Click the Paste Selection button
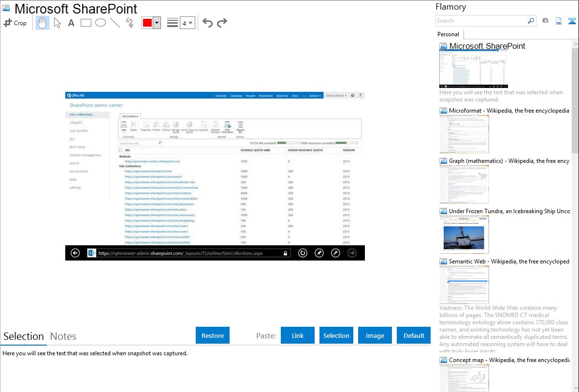Viewport: 579px width, 392px height. (x=336, y=335)
